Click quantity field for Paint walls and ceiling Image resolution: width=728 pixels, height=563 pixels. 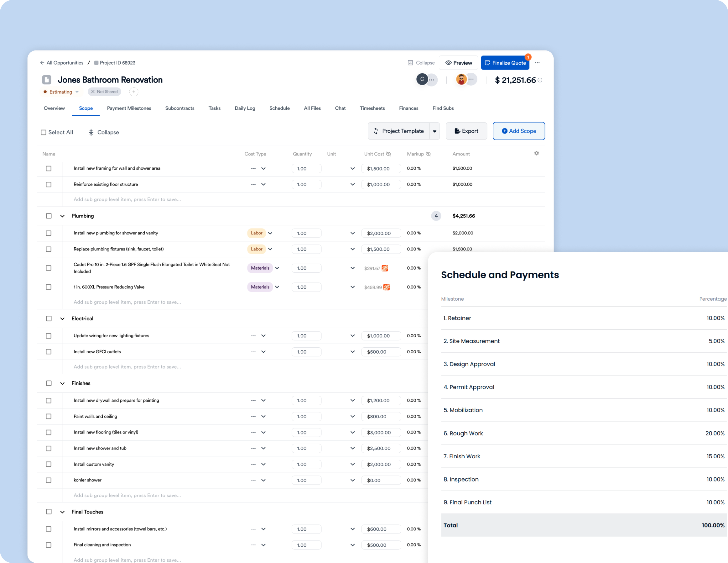pos(306,416)
